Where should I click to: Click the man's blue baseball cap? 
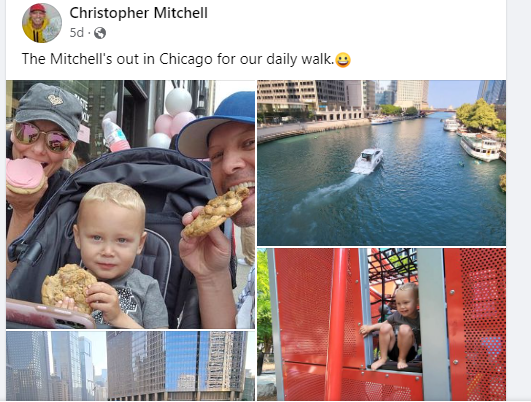(217, 123)
